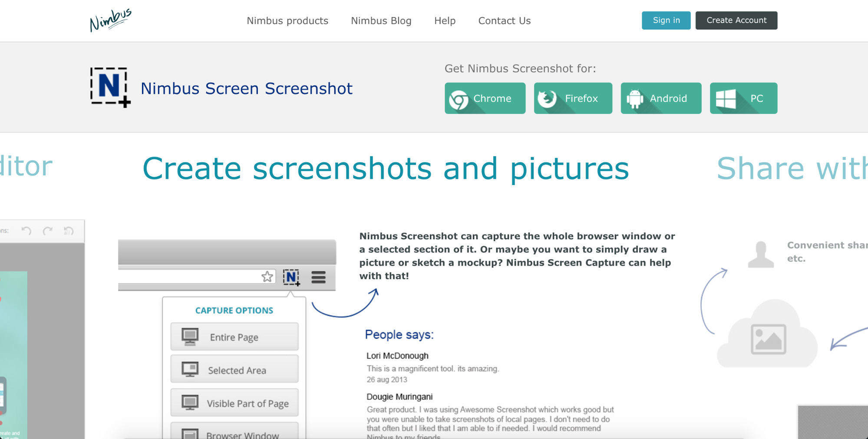Get Nimbus Screenshot for Android
The image size is (868, 439).
[x=661, y=98]
